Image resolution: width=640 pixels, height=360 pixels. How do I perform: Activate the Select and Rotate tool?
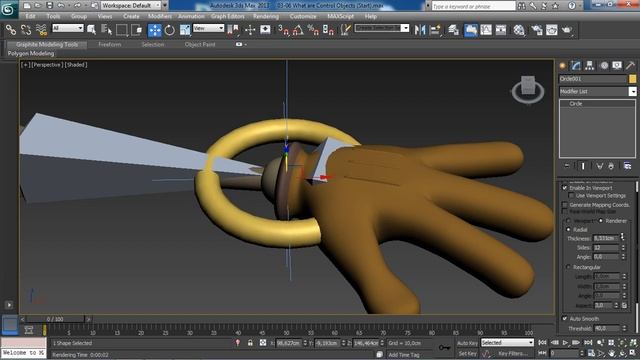pyautogui.click(x=170, y=30)
